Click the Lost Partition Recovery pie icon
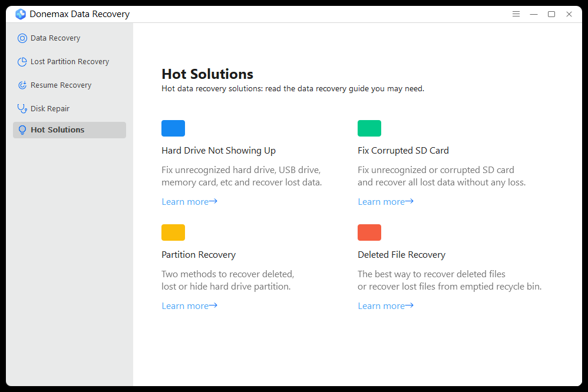This screenshot has height=392, width=588. click(22, 62)
